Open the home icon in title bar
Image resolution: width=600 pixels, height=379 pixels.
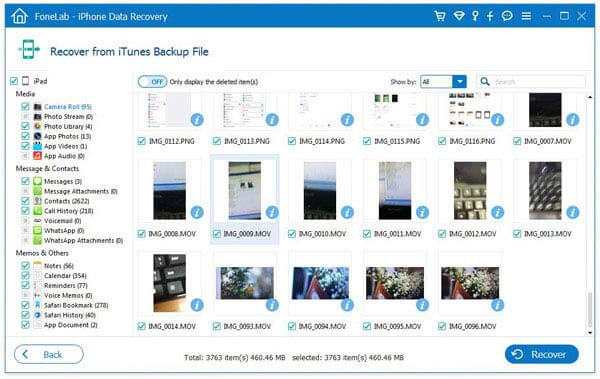tap(20, 16)
